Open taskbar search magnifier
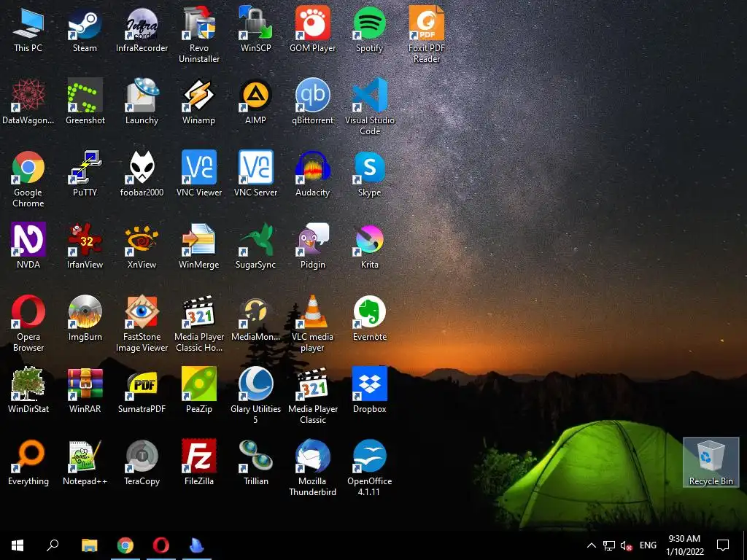 click(x=53, y=545)
